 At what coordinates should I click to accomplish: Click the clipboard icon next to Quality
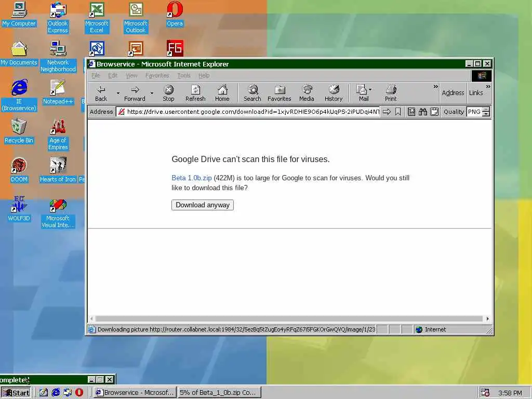[434, 112]
